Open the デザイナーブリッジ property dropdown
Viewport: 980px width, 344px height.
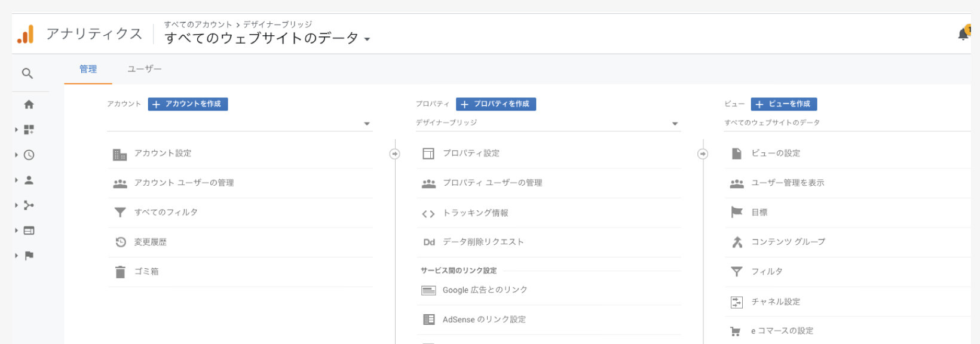coord(547,123)
